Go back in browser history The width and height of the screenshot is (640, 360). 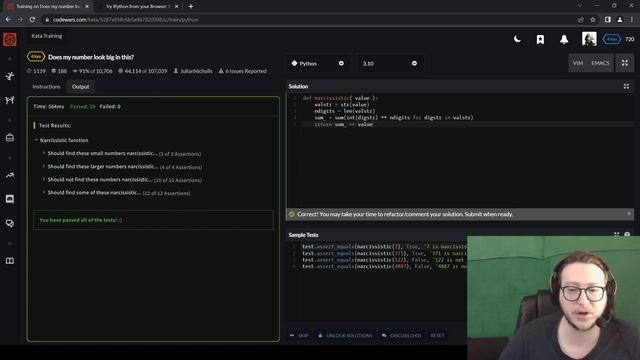[8, 20]
